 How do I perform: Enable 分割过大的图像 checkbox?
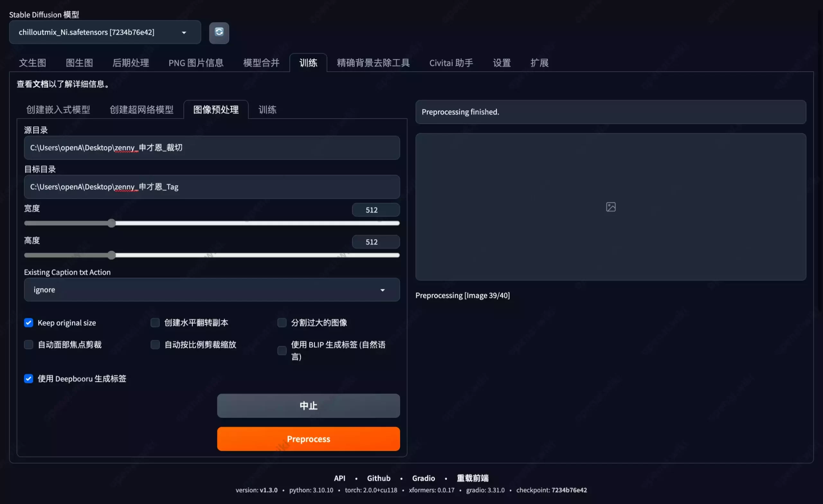click(282, 323)
